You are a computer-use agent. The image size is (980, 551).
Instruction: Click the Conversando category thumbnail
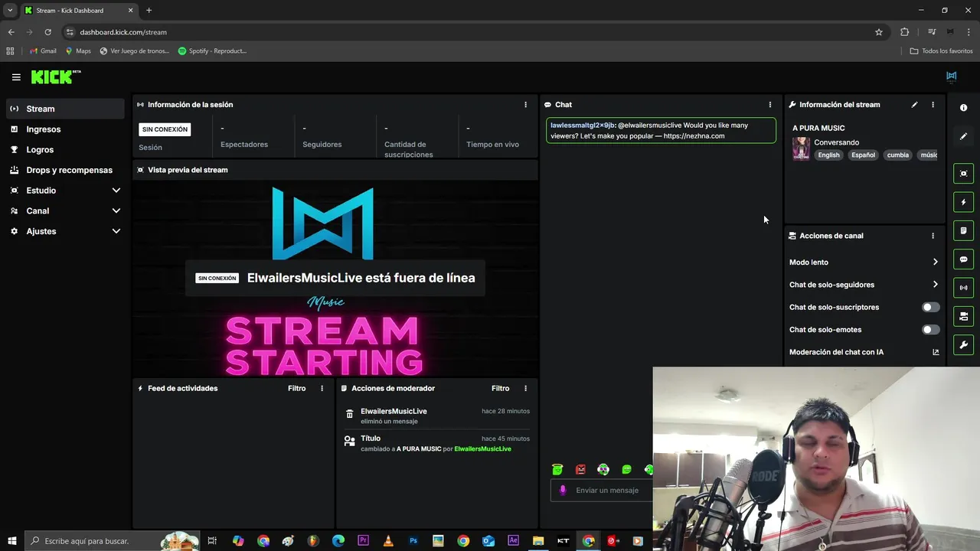[801, 148]
